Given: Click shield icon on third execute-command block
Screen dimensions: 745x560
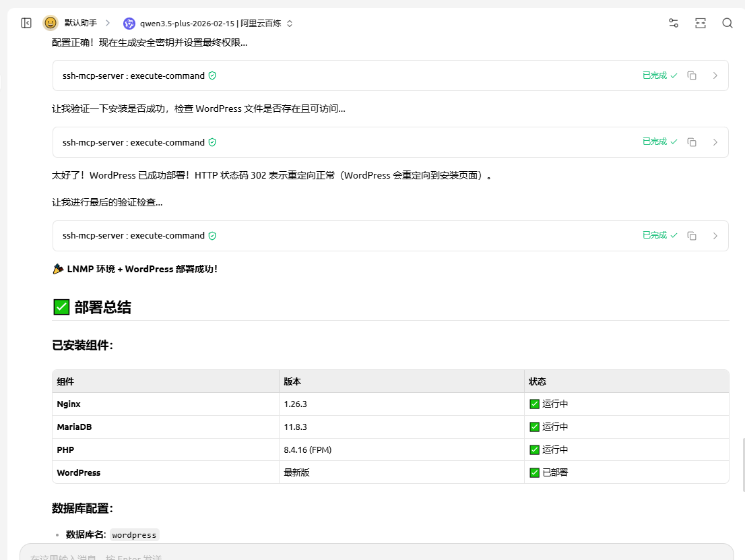Looking at the screenshot, I should 212,236.
